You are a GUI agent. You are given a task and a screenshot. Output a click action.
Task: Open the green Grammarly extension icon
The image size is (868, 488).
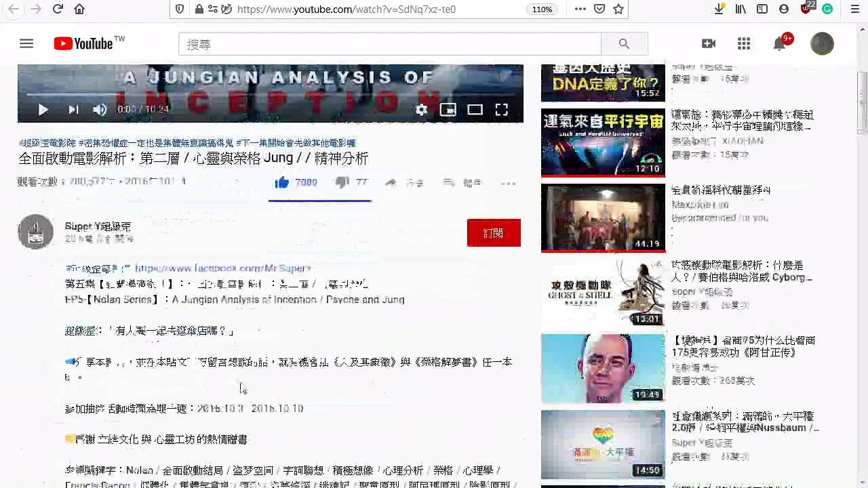pos(827,9)
